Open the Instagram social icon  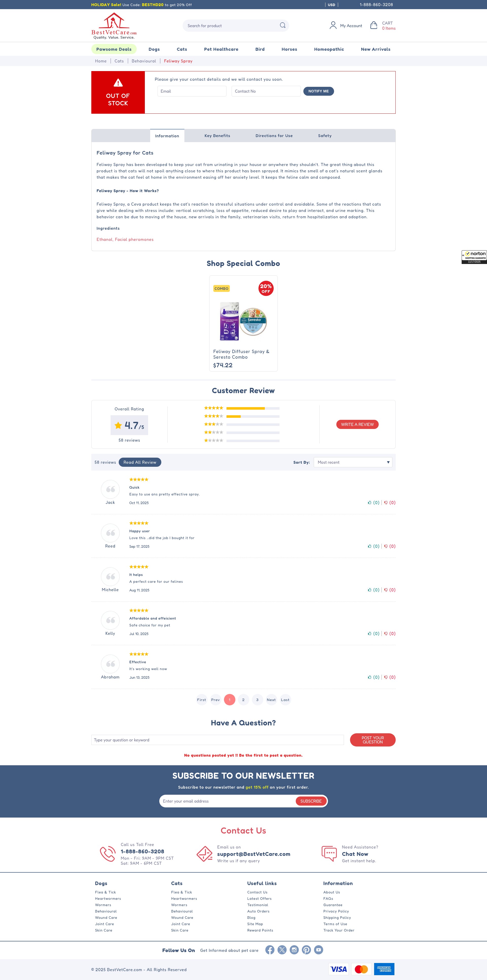tap(294, 950)
